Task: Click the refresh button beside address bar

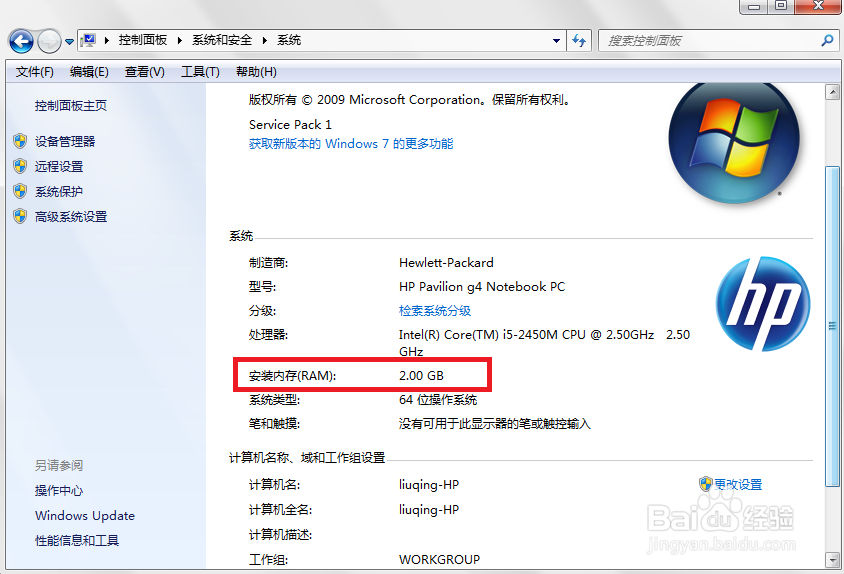Action: (x=579, y=40)
